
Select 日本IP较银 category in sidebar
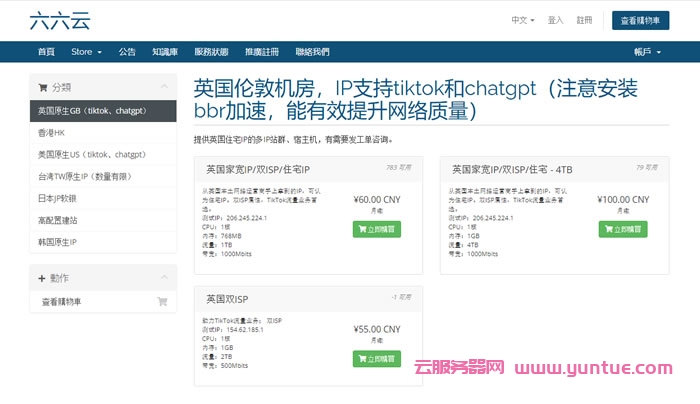(x=58, y=198)
